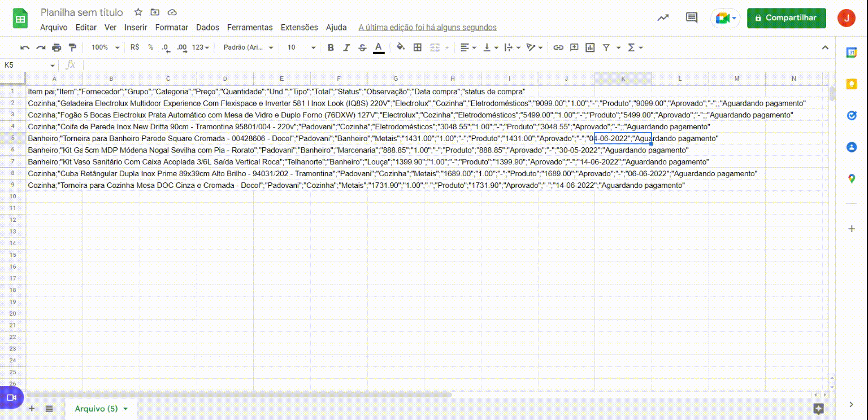
Task: Open Google Keep in the side panel
Action: point(852,84)
